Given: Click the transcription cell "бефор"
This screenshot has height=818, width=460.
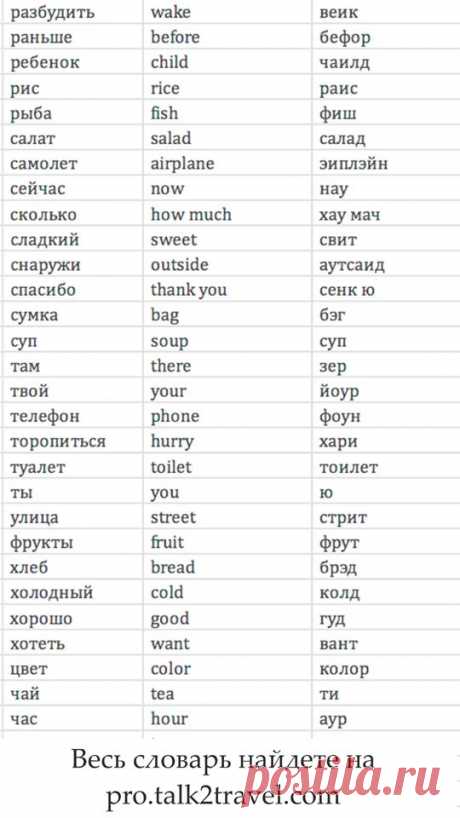Looking at the screenshot, I should pyautogui.click(x=345, y=37).
